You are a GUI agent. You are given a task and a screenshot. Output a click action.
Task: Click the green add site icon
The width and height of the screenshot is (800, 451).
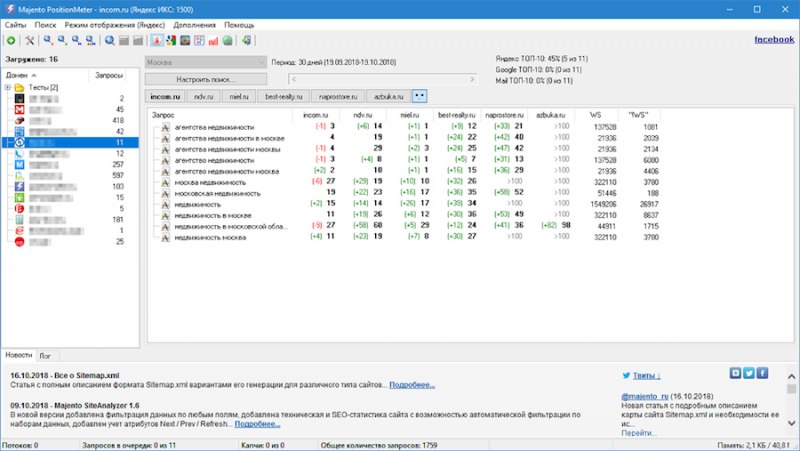[11, 40]
